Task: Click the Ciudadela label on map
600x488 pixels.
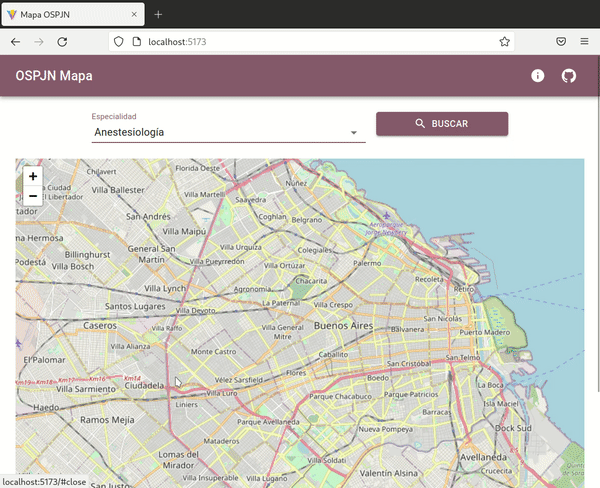Action: (144, 385)
